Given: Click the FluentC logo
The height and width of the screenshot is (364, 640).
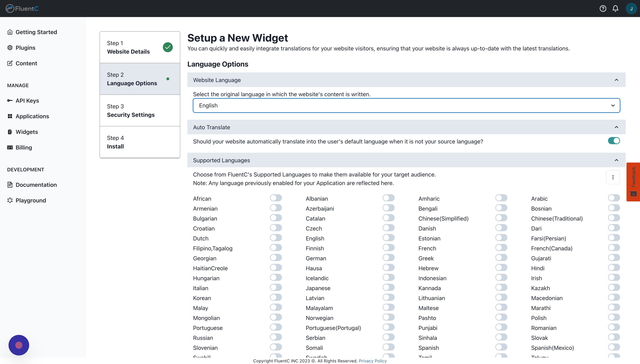Looking at the screenshot, I should [22, 9].
